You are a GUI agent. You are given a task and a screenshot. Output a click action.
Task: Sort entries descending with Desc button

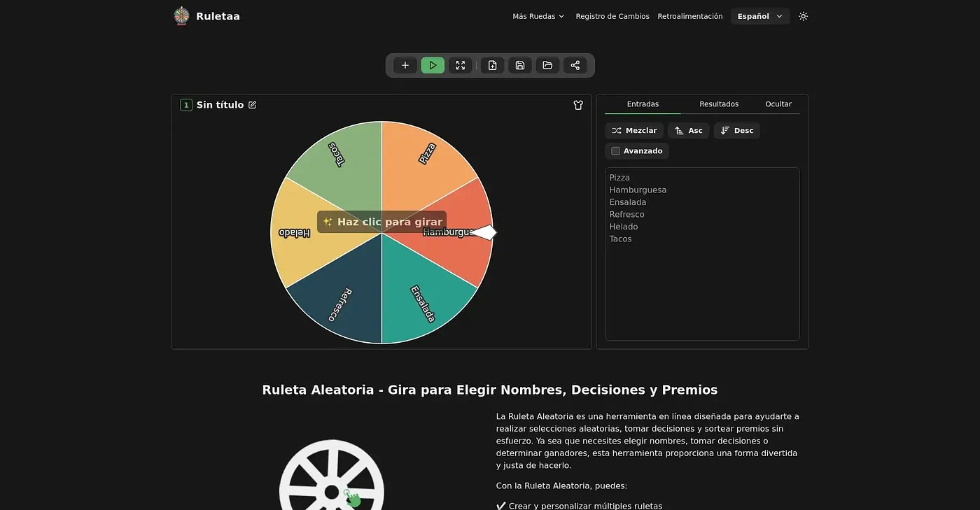(736, 131)
